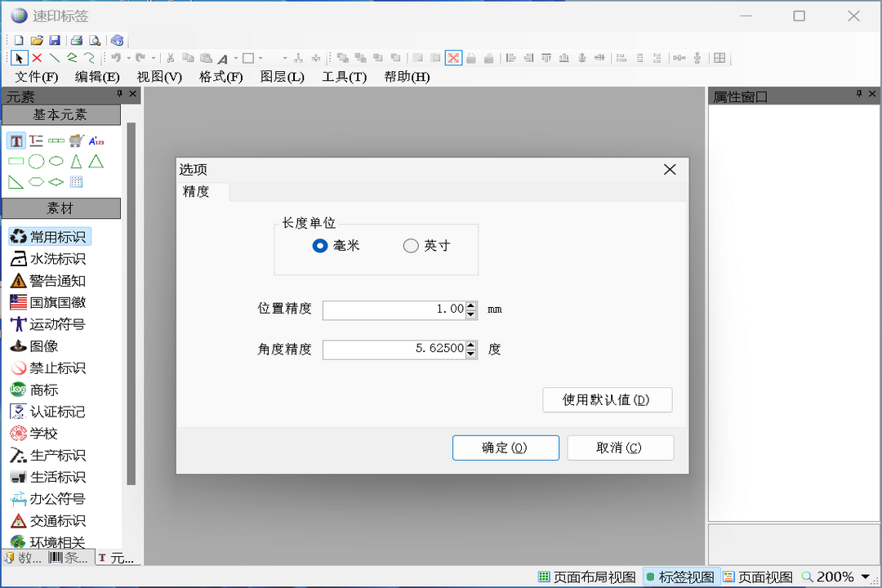Collapse the 基本元素 section header
This screenshot has height=588, width=882.
pyautogui.click(x=60, y=115)
